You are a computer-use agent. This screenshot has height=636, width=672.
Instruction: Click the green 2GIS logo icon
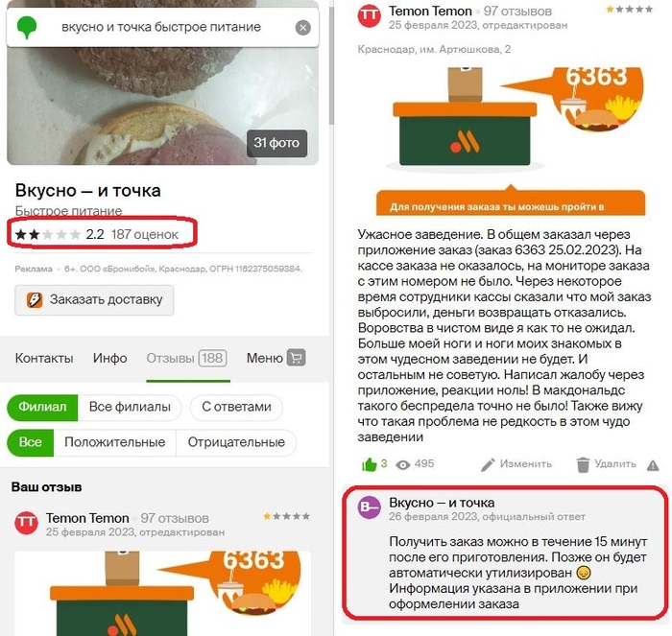coord(27,27)
